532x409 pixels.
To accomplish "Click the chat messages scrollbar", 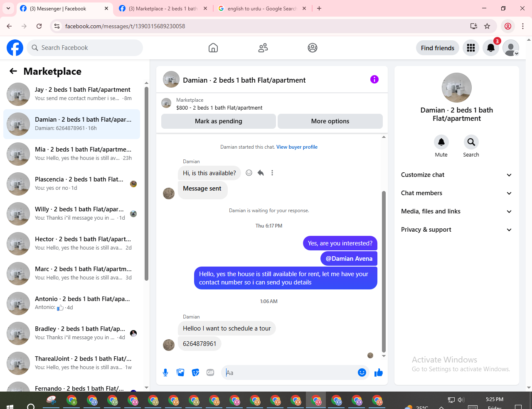I will click(x=384, y=272).
